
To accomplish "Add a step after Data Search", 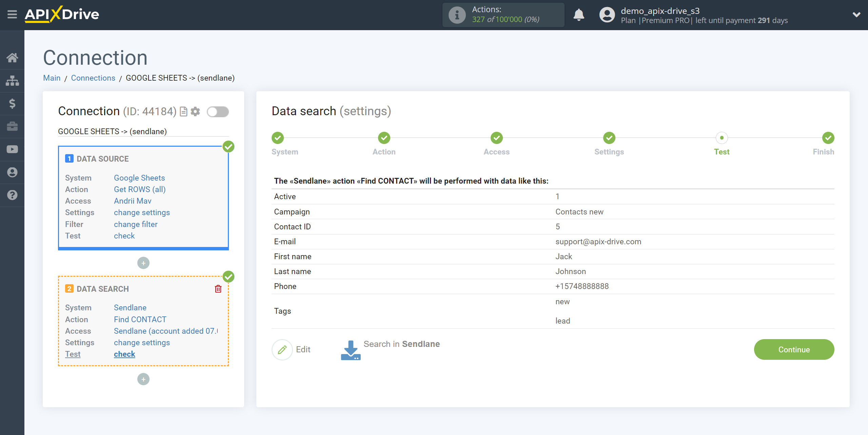I will (x=143, y=379).
